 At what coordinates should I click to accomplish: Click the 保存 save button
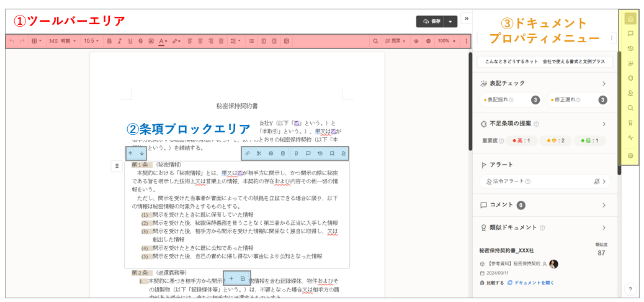click(x=432, y=21)
